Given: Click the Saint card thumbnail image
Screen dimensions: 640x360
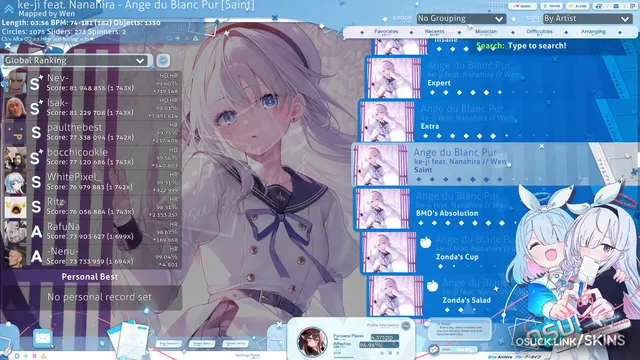Looking at the screenshot, I should [381, 165].
